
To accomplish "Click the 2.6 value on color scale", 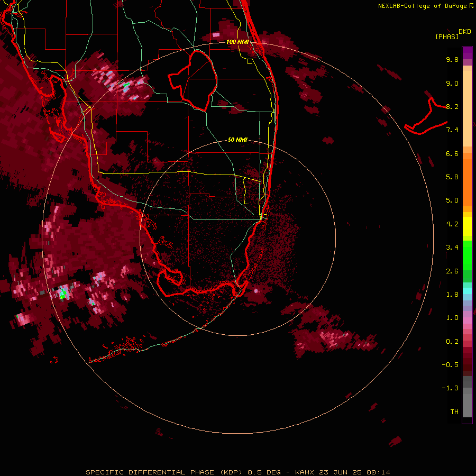I will click(x=452, y=271).
